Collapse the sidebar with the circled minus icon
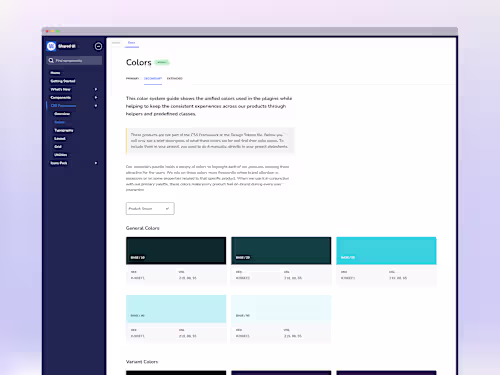 point(98,46)
